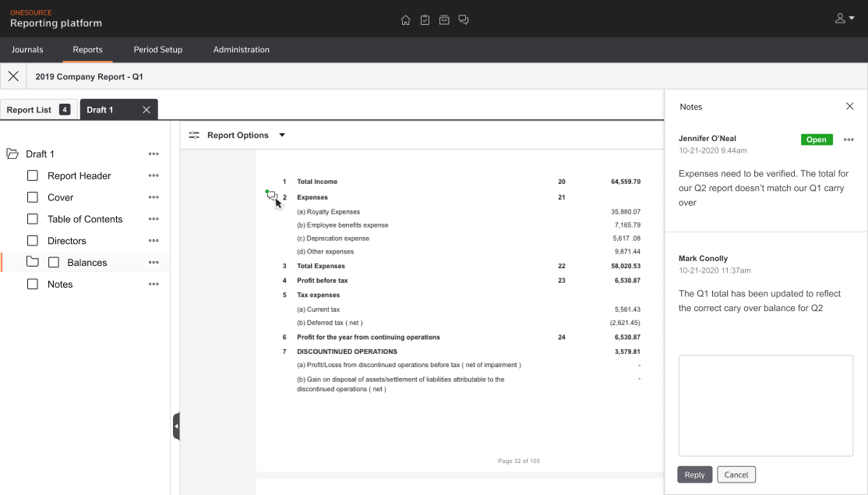Check the Report Header checkbox
Screen dimensions: 868x495
tap(33, 176)
